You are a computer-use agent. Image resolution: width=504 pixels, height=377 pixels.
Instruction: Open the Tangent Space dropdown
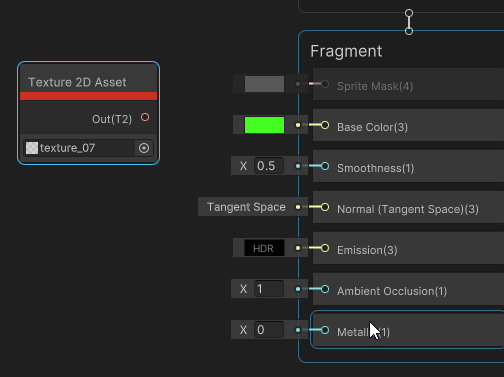[246, 207]
